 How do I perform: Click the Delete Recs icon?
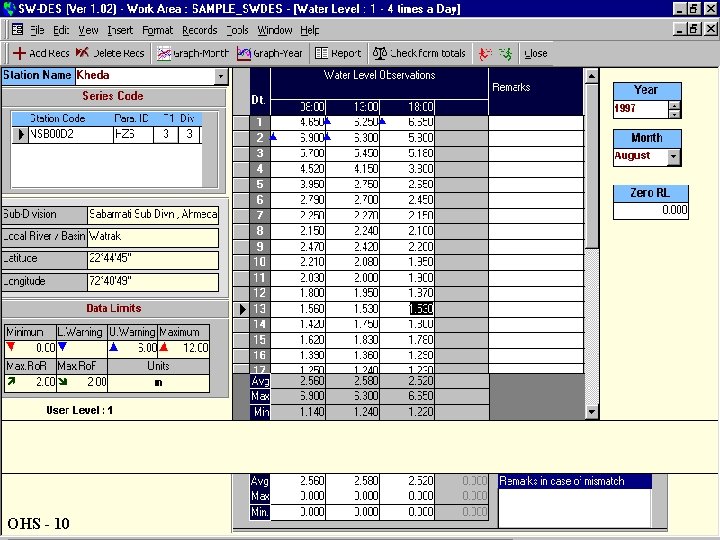pyautogui.click(x=82, y=53)
